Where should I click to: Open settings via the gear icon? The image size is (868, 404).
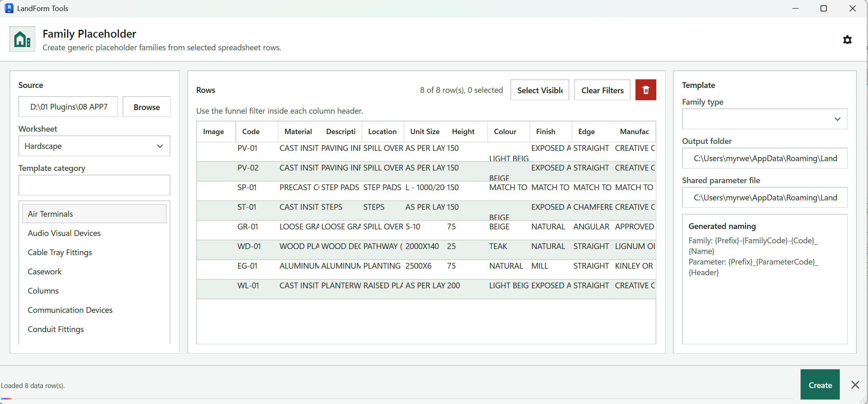(847, 40)
